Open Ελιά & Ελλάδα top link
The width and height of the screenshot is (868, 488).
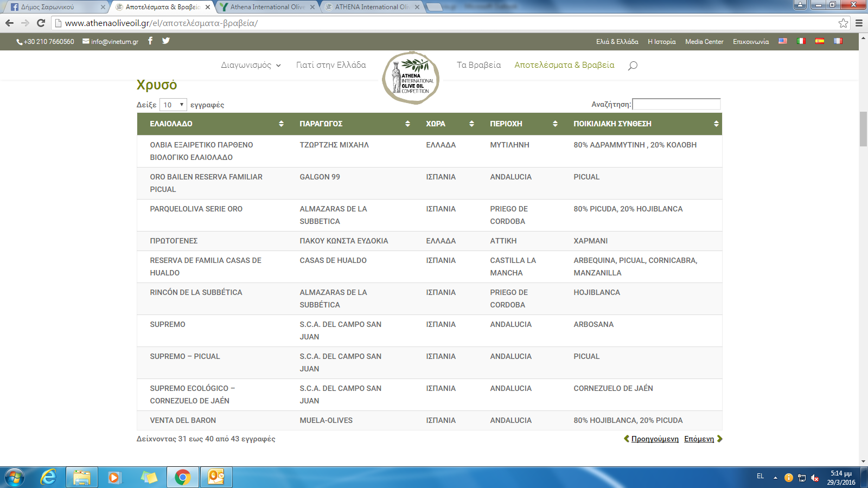point(617,42)
